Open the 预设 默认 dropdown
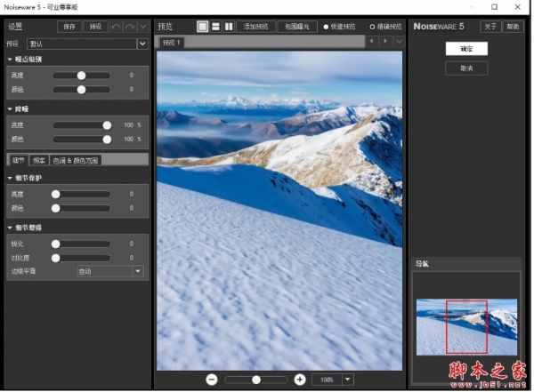 [142, 43]
